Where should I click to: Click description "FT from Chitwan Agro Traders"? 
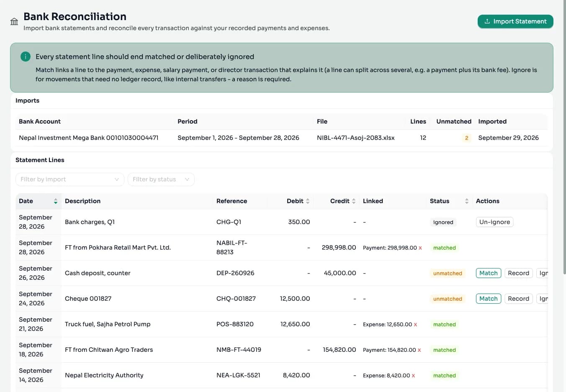(109, 350)
